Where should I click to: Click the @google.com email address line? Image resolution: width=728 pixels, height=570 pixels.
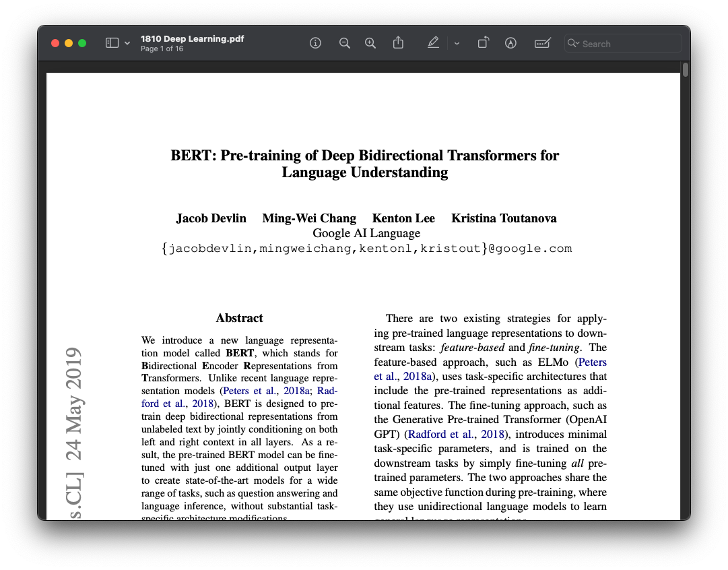366,249
